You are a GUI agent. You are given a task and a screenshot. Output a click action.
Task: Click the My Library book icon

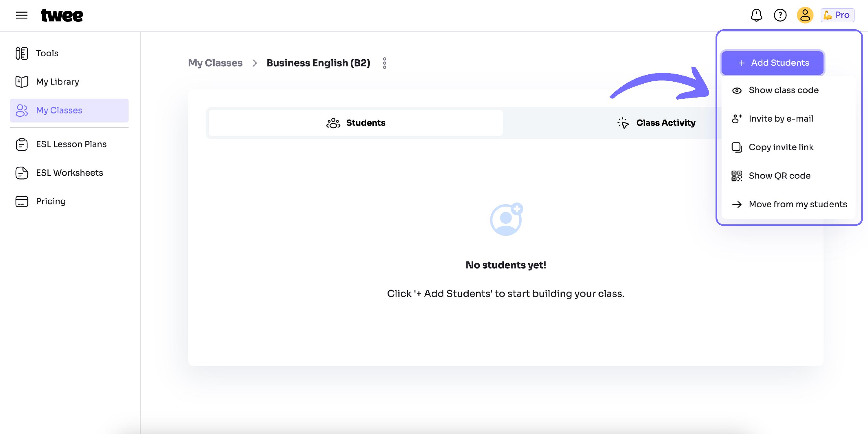(22, 82)
